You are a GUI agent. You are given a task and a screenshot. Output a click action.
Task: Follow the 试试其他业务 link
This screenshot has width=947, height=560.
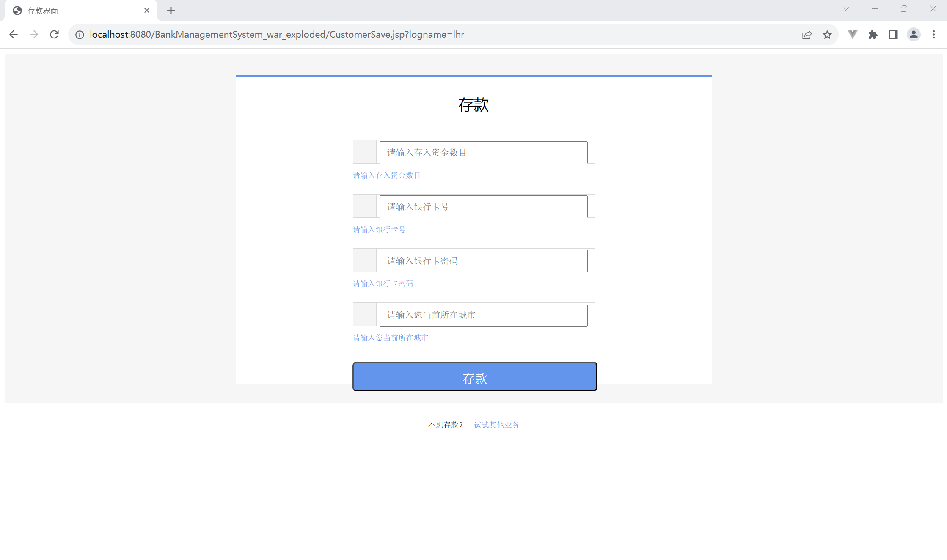coord(496,425)
